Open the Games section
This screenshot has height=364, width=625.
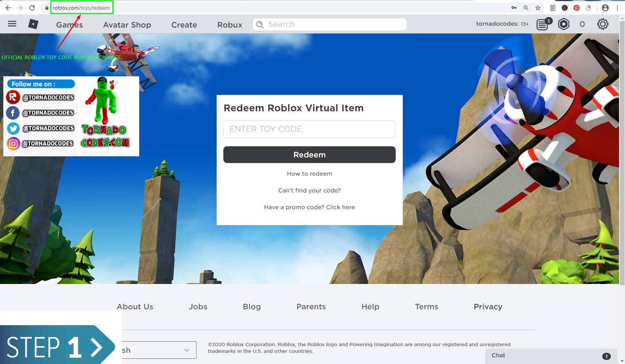70,25
